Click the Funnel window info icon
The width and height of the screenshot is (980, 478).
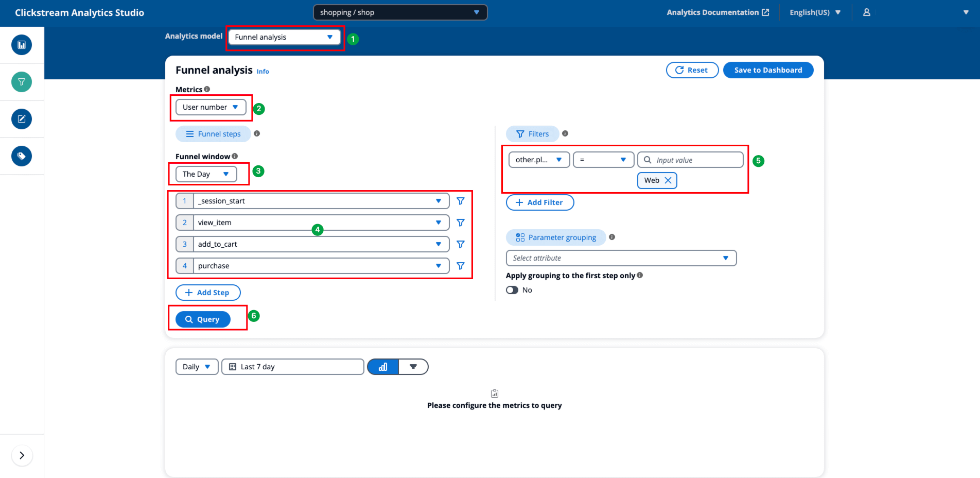pyautogui.click(x=235, y=156)
